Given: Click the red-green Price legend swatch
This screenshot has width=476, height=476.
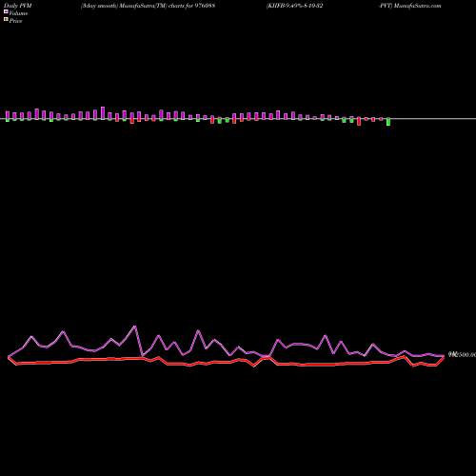Looking at the screenshot, I should [6, 19].
